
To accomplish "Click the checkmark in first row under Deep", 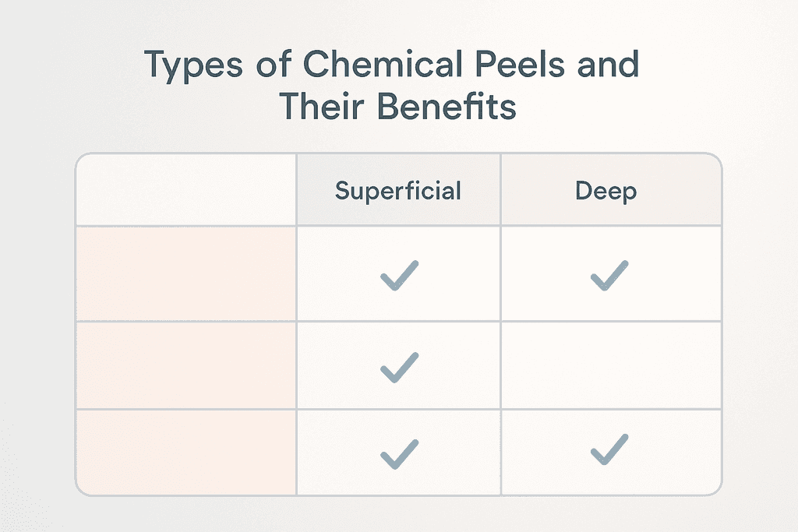I will 609,277.
